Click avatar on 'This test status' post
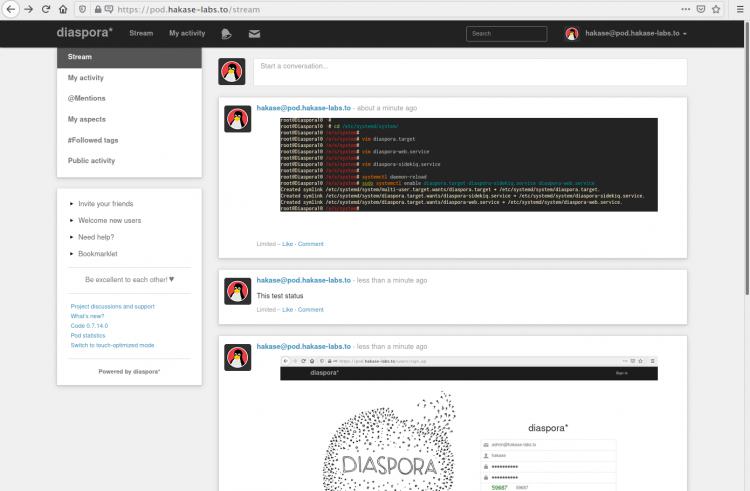750x491 pixels. 237,291
